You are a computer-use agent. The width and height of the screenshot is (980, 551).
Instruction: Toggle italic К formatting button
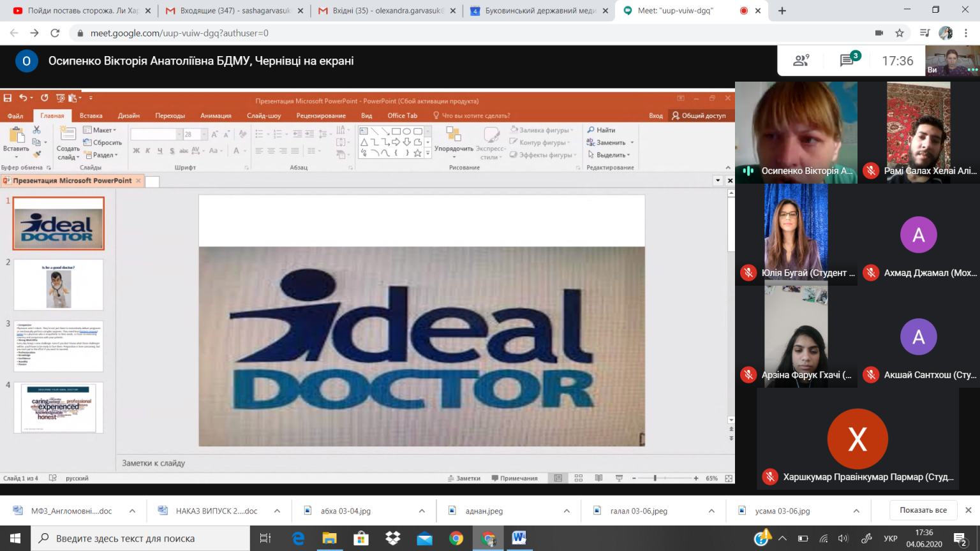click(x=148, y=151)
